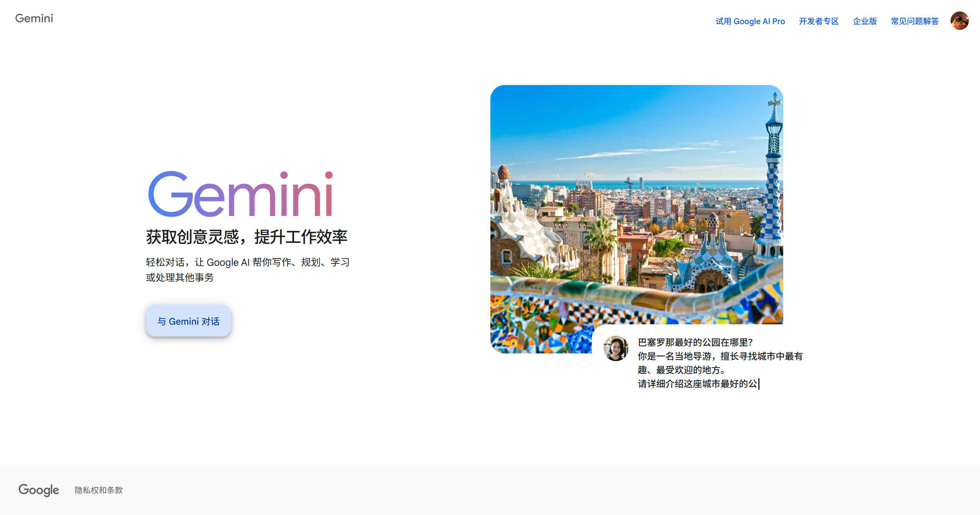This screenshot has width=980, height=515.
Task: Click the 巴塞罗那最好的公园在哪里 prompt line
Action: [695, 342]
